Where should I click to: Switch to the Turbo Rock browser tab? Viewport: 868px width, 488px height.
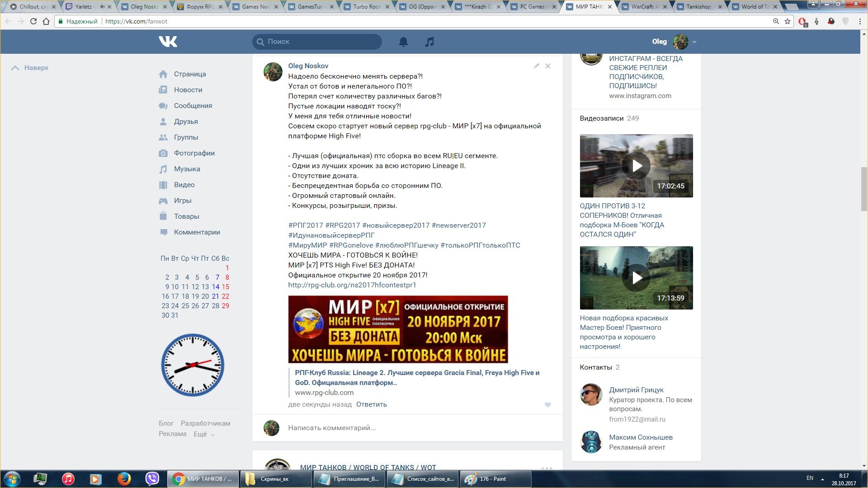(x=365, y=7)
